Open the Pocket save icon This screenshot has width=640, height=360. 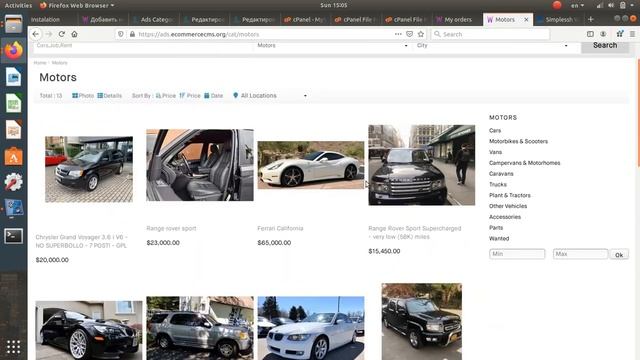click(409, 34)
